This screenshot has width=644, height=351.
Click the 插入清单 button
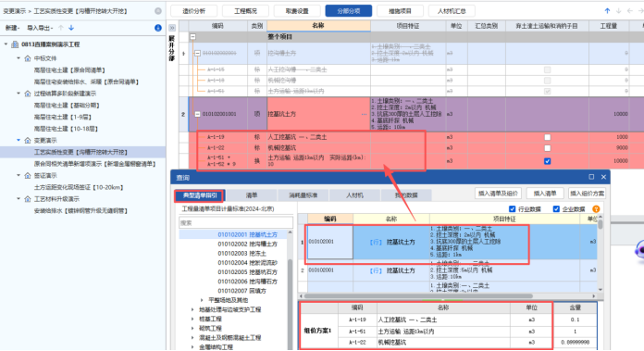pos(545,194)
